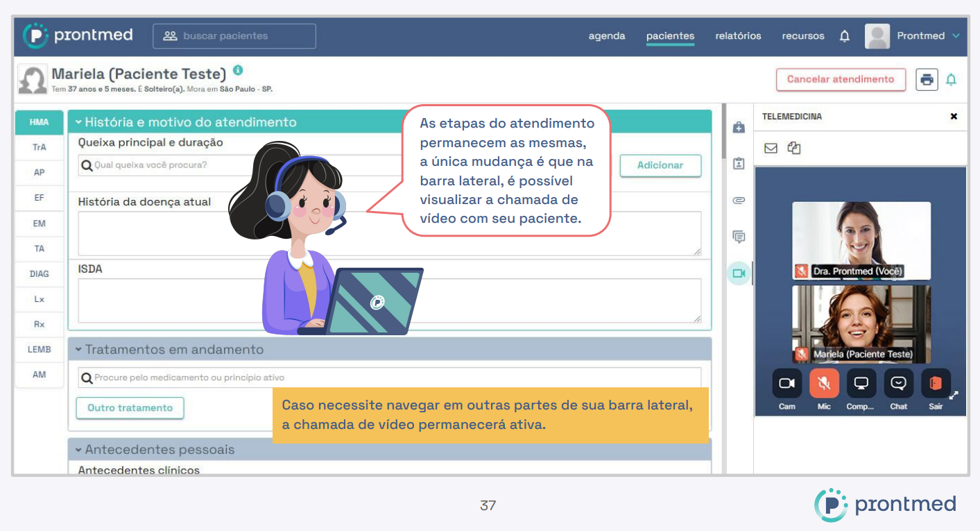Click the green patient info icon
The image size is (980, 531).
pyautogui.click(x=238, y=70)
